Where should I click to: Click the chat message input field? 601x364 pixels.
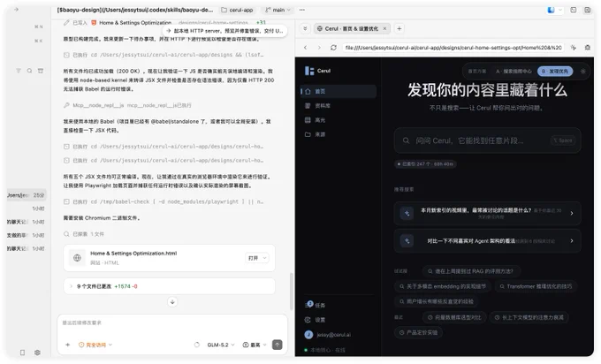point(172,325)
